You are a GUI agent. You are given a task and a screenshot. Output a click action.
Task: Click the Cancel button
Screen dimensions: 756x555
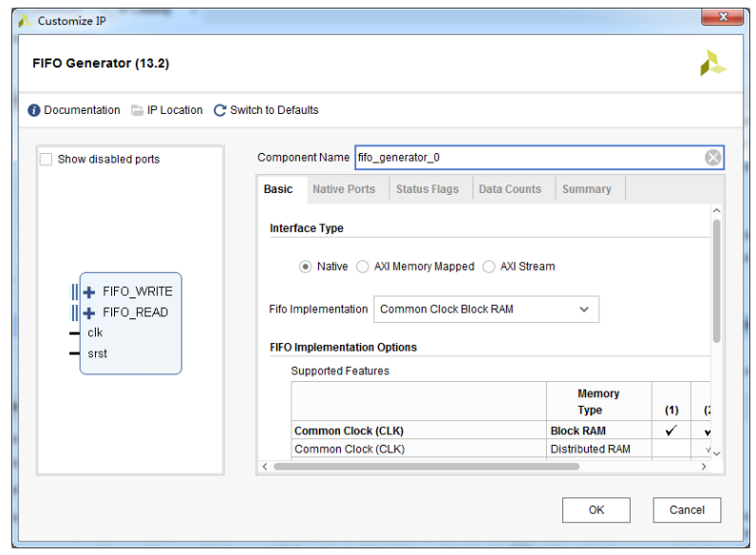click(x=687, y=510)
